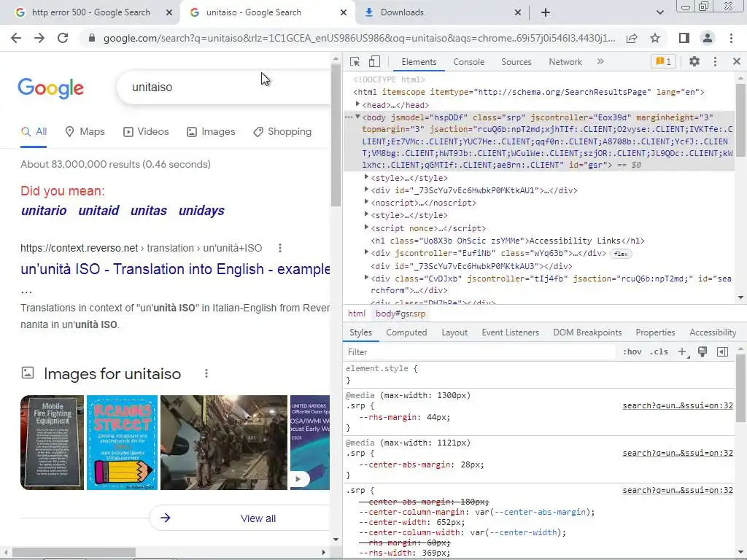Bookmark this page with the star icon
Viewport: 747px width, 560px height.
tap(655, 38)
